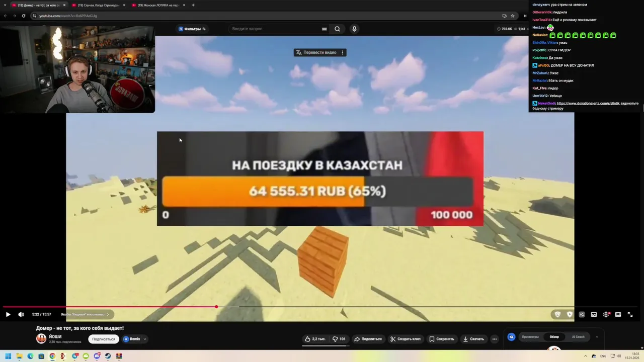Image resolution: width=644 pixels, height=362 pixels.
Task: Click the Поделиться share button
Action: (x=368, y=339)
